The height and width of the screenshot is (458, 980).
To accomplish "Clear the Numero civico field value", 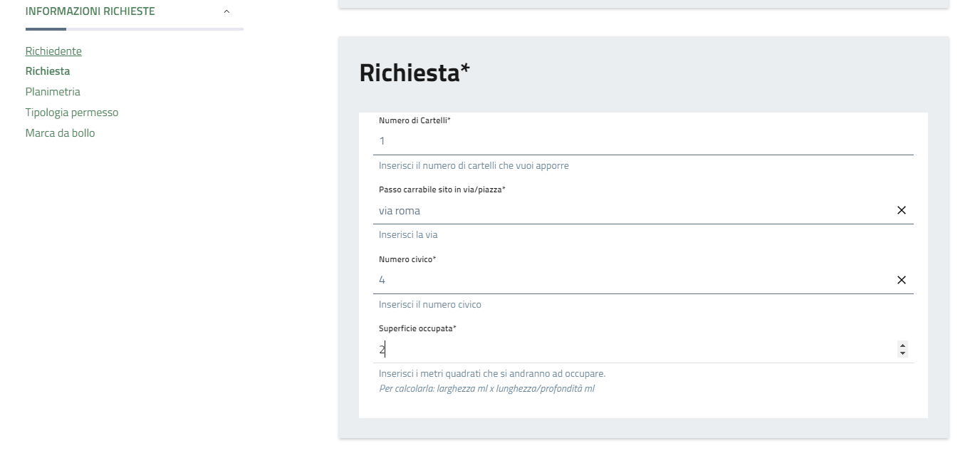I will pos(901,280).
